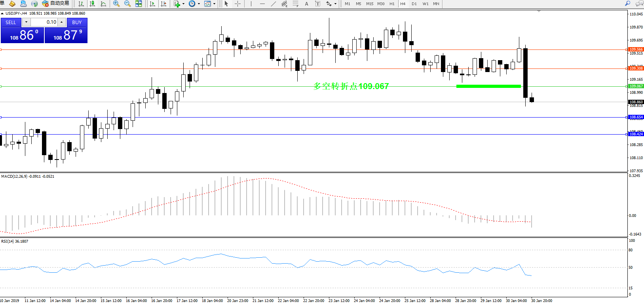The image size is (644, 304).
Task: Toggle the chart auto scroll icon
Action: 152,4
